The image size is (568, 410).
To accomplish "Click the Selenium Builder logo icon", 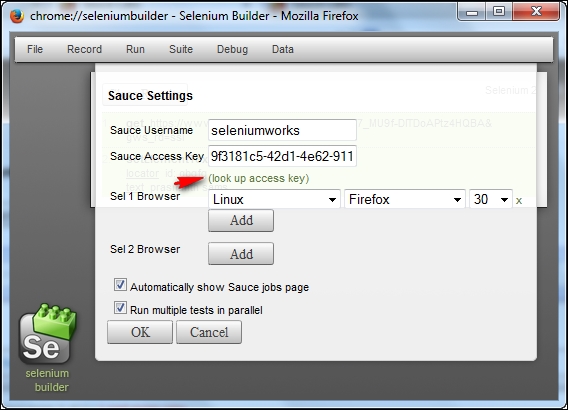I will [47, 334].
